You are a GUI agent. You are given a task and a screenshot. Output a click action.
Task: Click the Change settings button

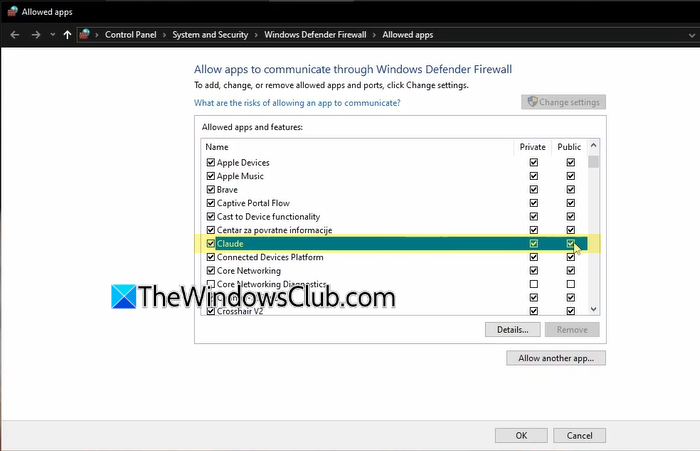tap(563, 102)
